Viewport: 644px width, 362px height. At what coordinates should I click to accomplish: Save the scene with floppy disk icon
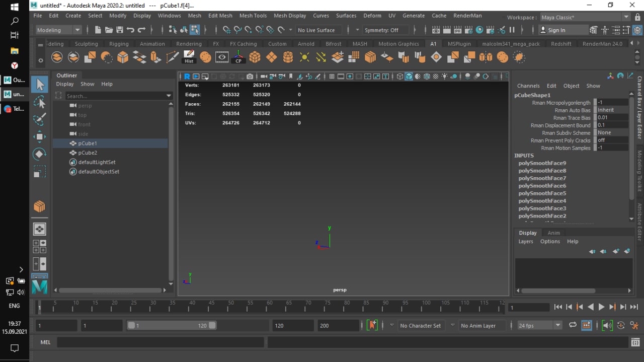tap(120, 30)
